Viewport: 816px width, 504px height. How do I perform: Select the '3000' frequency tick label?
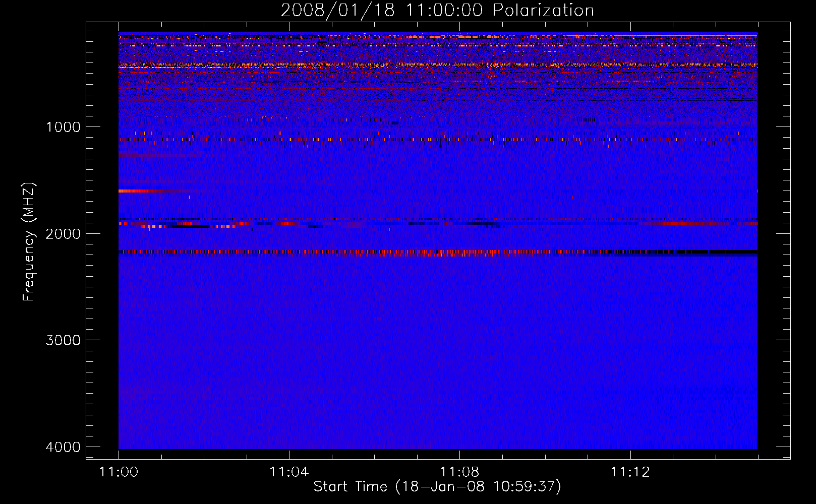pyautogui.click(x=63, y=340)
